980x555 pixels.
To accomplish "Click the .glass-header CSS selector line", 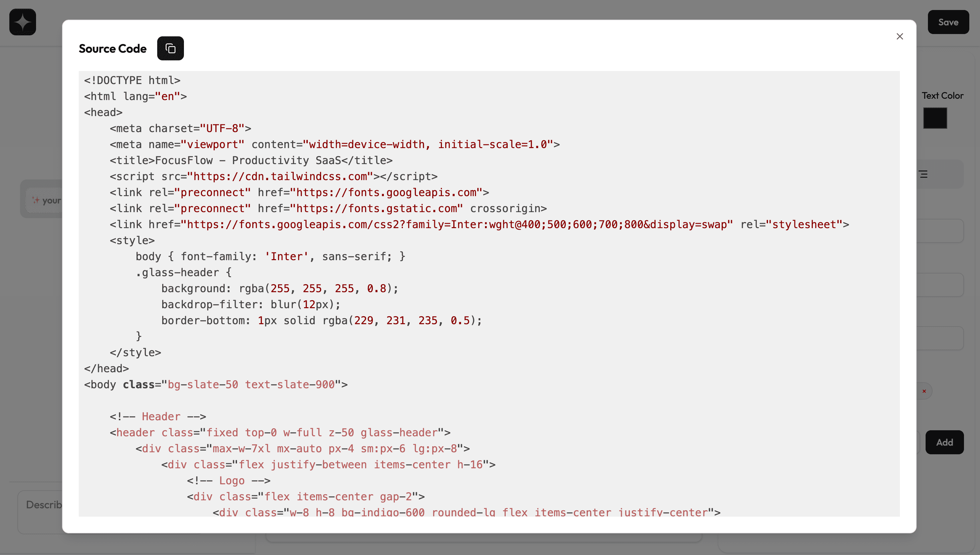I will [x=183, y=272].
